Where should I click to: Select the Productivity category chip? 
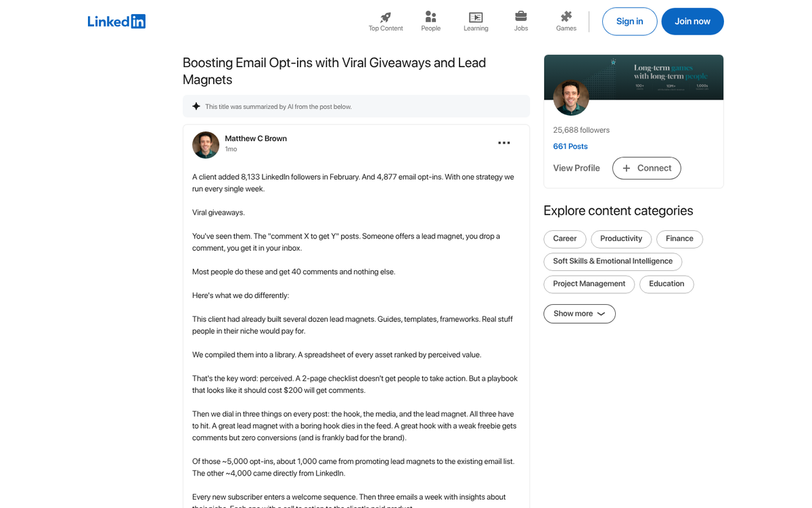click(621, 238)
